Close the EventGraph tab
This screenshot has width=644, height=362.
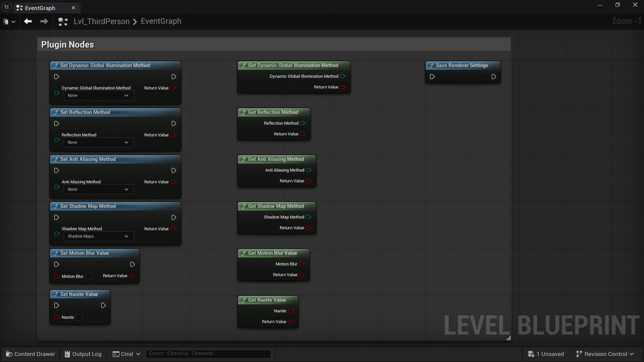(73, 8)
